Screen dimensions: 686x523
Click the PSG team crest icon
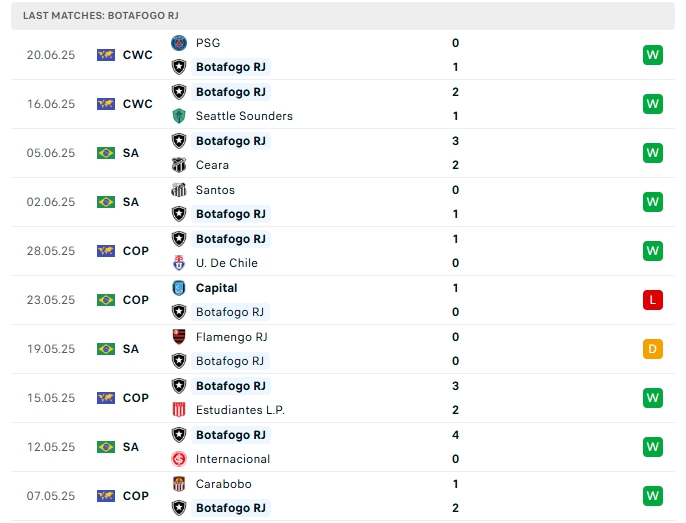tap(179, 43)
